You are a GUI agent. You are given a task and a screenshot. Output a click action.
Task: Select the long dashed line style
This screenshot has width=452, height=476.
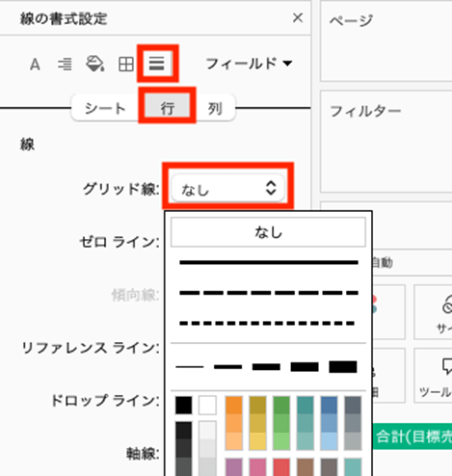[x=269, y=293]
